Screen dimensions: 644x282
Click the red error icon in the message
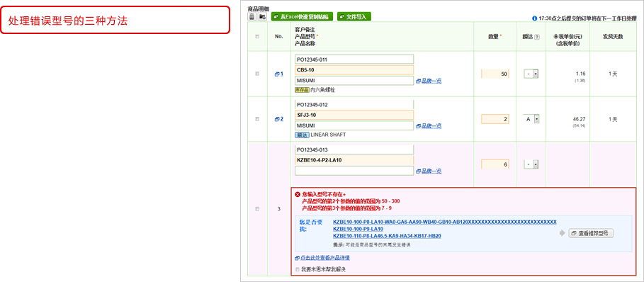coord(298,194)
